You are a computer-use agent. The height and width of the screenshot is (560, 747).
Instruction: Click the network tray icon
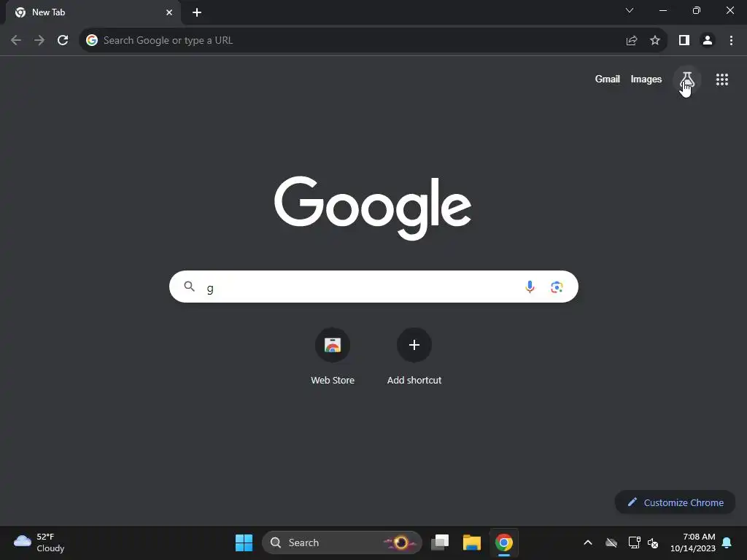tap(634, 542)
